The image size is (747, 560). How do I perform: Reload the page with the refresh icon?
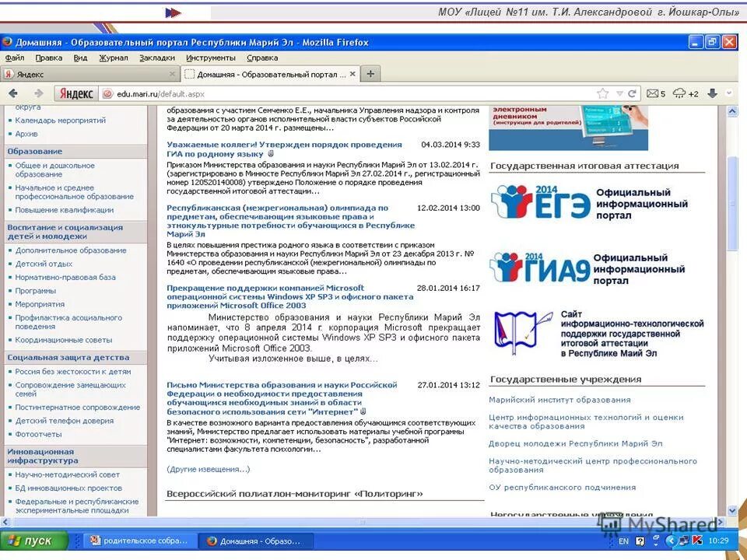[632, 94]
